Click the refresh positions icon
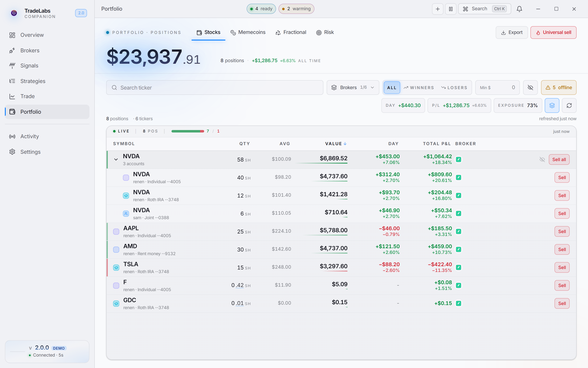588x368 pixels. 569,105
